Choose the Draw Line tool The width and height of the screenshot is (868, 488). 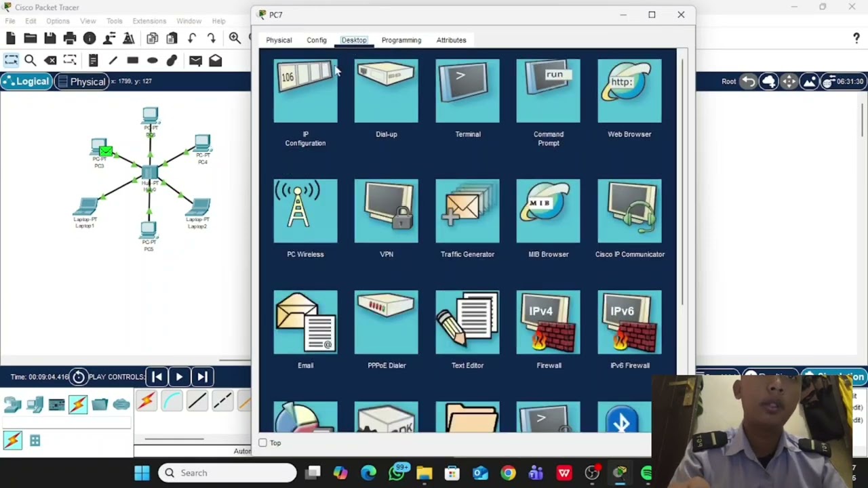pos(113,60)
